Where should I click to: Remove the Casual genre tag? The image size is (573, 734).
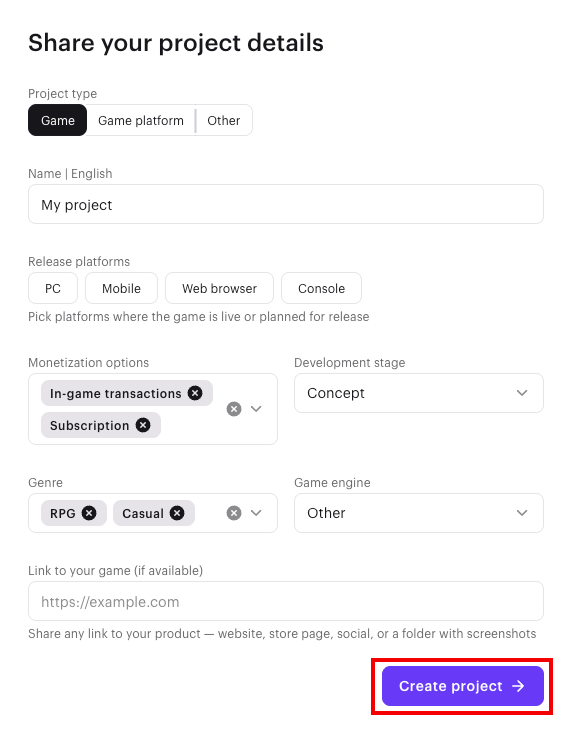(x=177, y=513)
